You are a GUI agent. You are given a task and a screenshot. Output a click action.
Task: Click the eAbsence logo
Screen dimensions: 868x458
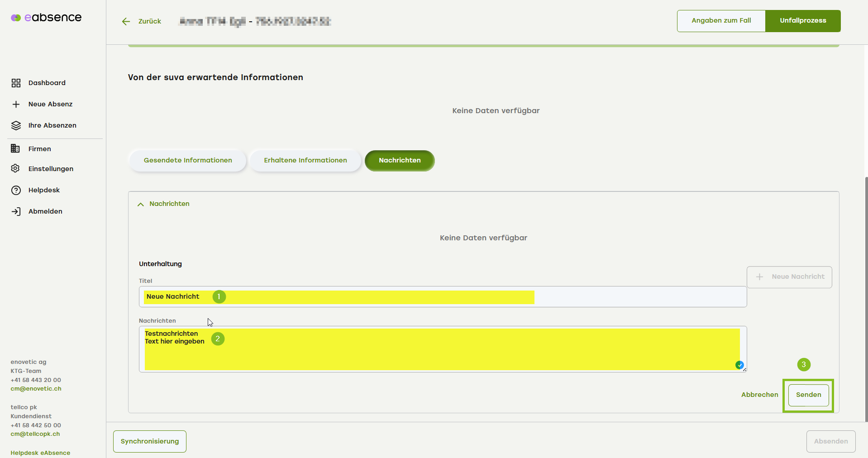pyautogui.click(x=46, y=18)
